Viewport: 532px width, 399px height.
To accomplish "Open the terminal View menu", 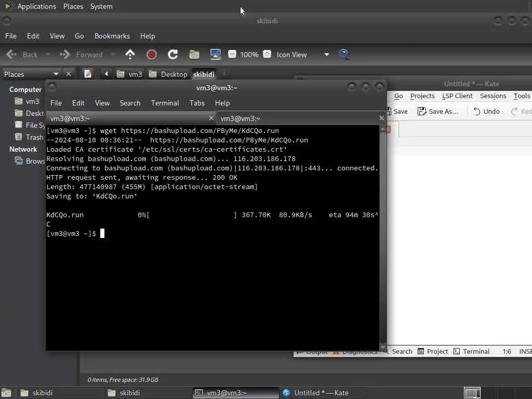I will 102,103.
